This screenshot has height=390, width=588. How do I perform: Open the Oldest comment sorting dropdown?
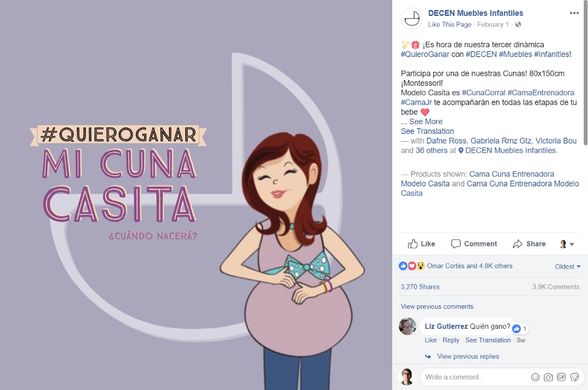[x=568, y=266]
